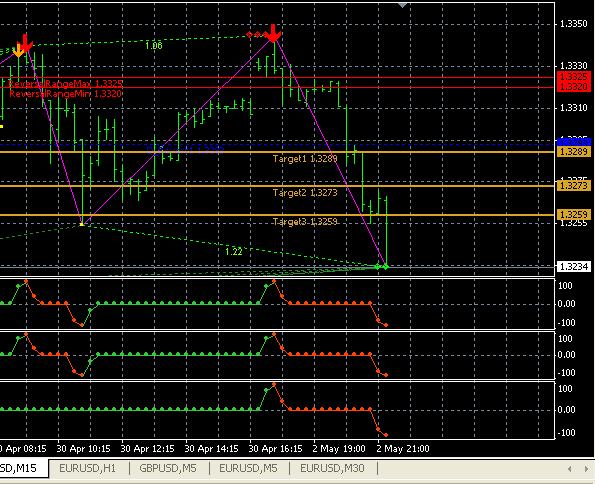Viewport: 595px width, 484px height.
Task: Select the green diamond marker at 1.3234 low
Action: click(x=386, y=267)
